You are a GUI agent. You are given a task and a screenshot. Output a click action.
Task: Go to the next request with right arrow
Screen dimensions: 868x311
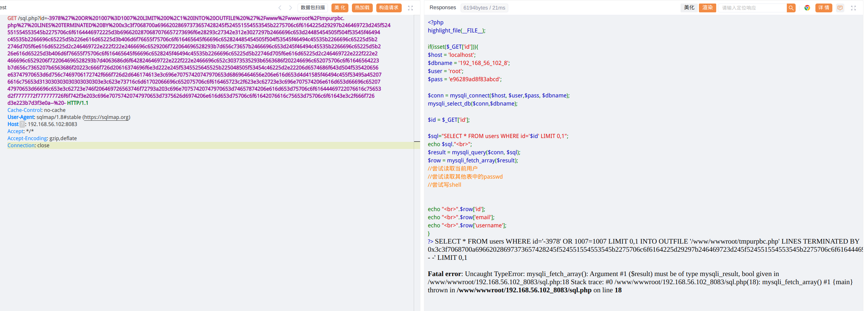pyautogui.click(x=291, y=8)
